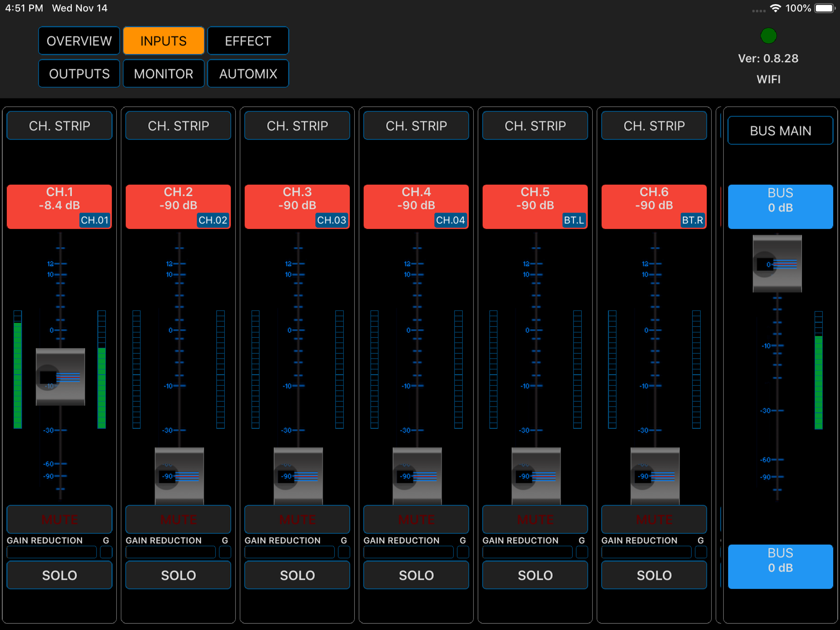
Task: Tap the BT.L source badge on CH.5
Action: click(x=573, y=220)
